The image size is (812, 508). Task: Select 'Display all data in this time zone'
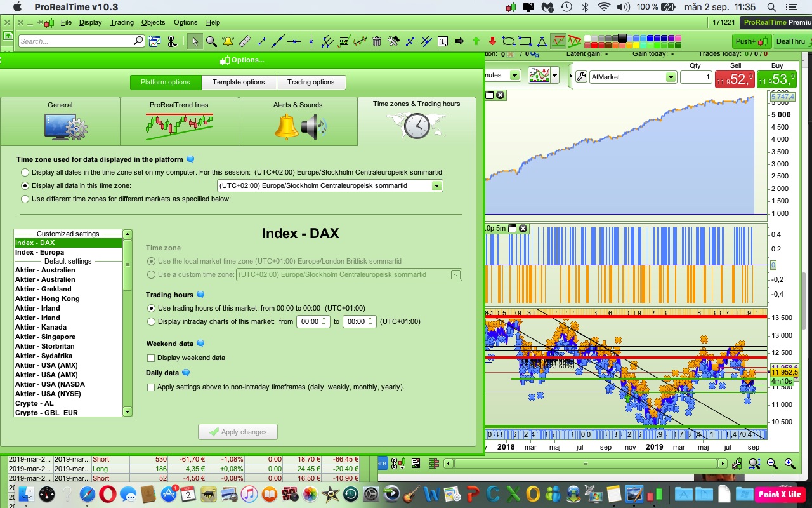click(x=25, y=185)
